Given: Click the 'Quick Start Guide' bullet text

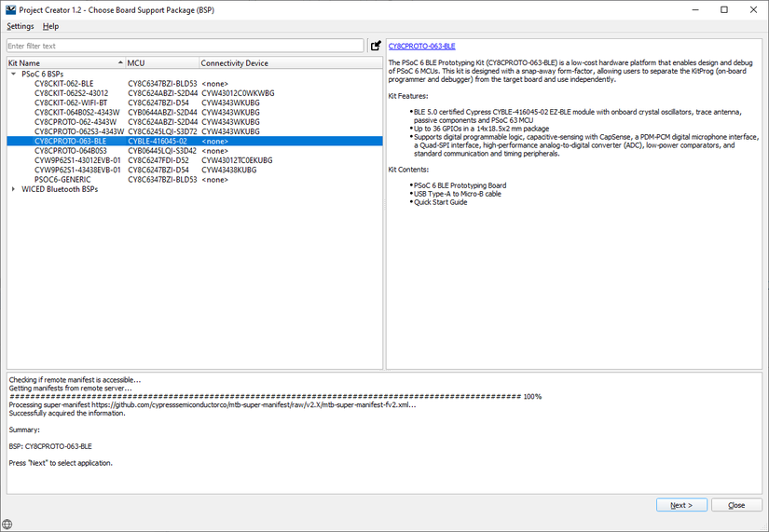Looking at the screenshot, I should 440,202.
